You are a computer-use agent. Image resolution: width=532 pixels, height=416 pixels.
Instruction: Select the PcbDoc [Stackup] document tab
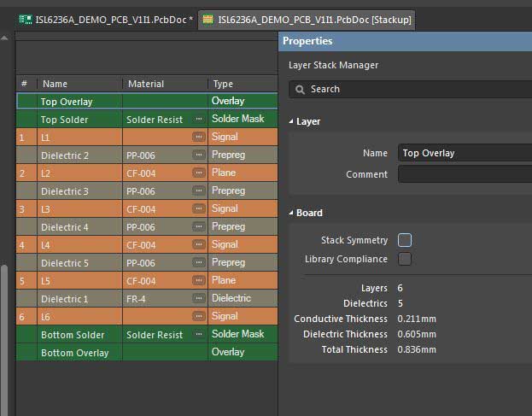(306, 19)
